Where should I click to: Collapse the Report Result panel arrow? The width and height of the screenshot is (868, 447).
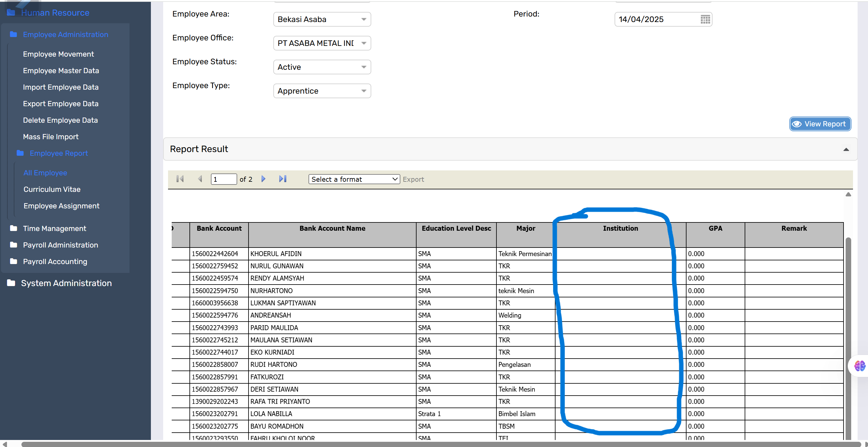click(x=846, y=149)
